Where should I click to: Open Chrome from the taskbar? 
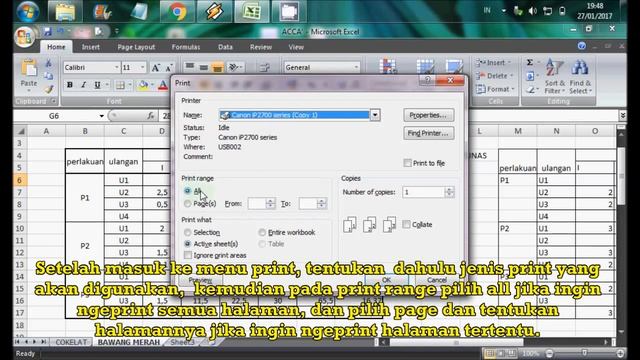tap(177, 11)
